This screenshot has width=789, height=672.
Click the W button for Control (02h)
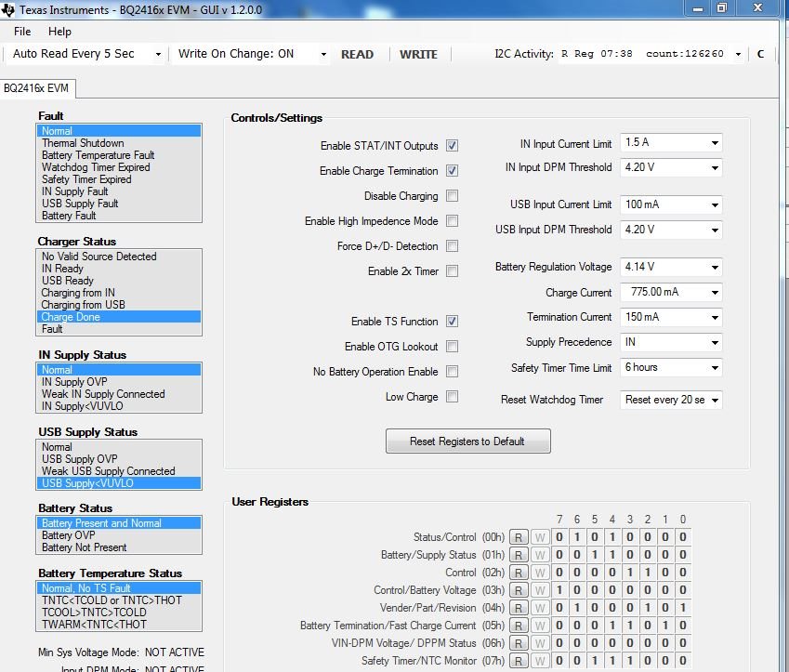(x=540, y=573)
